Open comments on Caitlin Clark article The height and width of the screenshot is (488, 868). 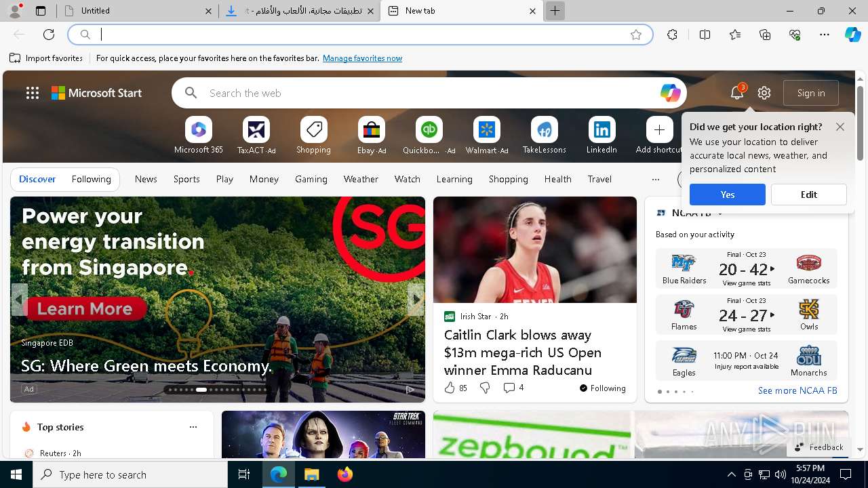tap(513, 388)
